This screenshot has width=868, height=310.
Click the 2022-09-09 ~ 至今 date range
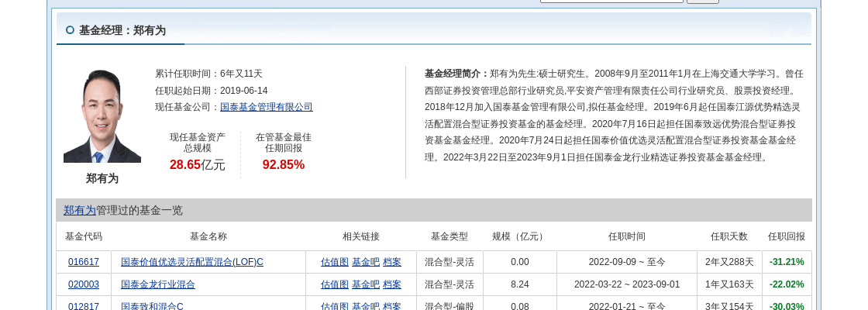(x=627, y=262)
